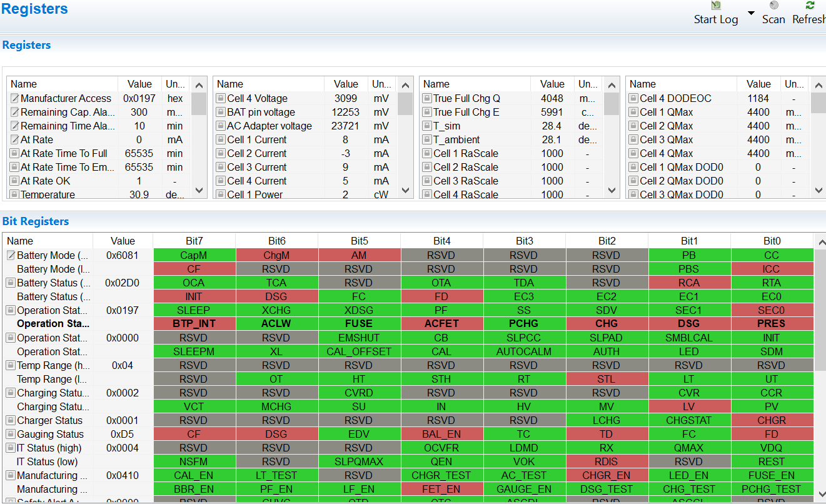The height and width of the screenshot is (504, 826).
Task: Toggle the ChgM bit in Battery Mode
Action: click(277, 255)
